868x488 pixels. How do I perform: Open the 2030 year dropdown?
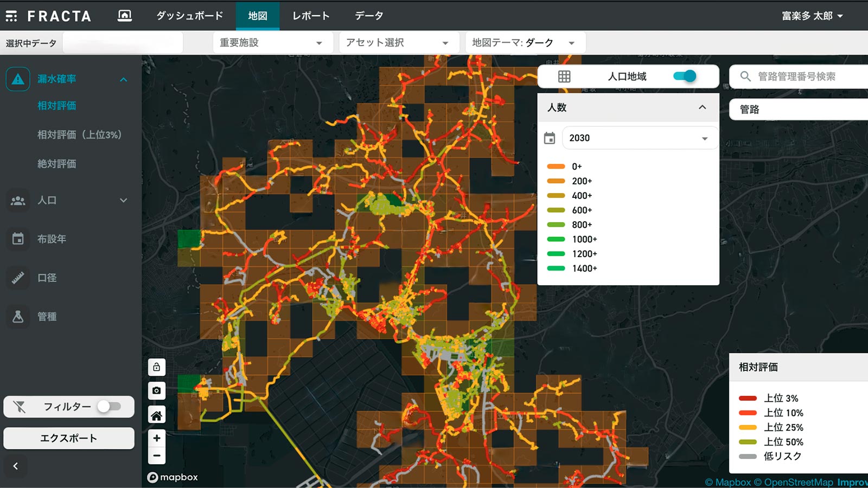point(639,138)
